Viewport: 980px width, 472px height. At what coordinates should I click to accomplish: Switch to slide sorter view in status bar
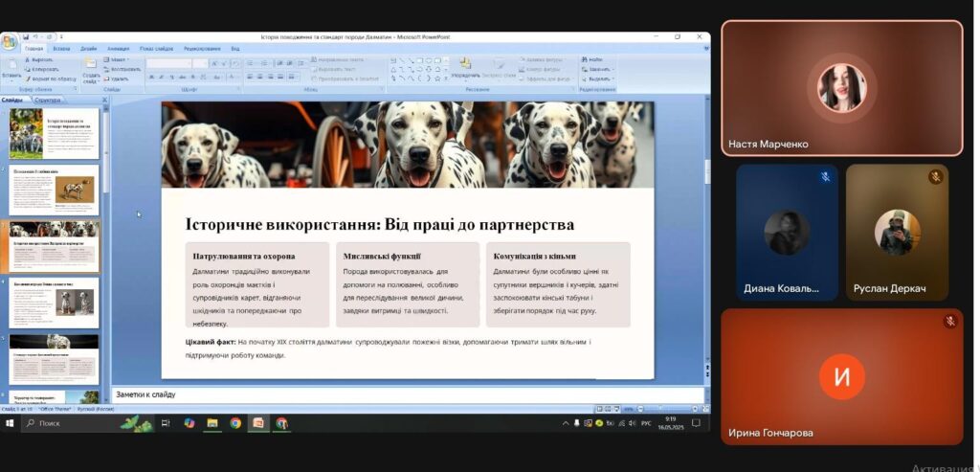608,409
